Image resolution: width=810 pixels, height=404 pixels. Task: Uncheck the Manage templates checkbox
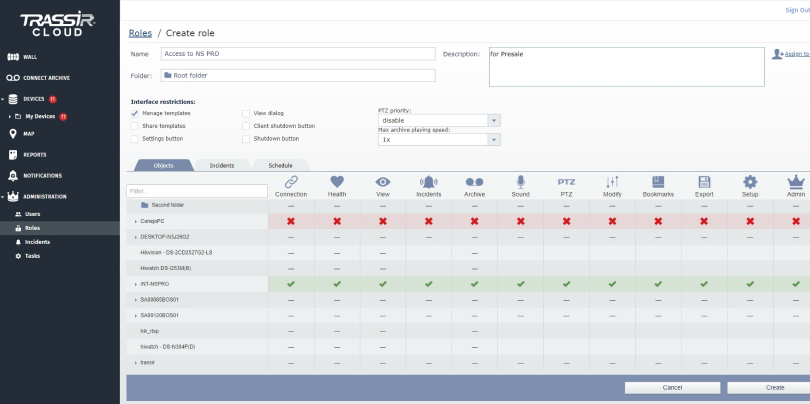135,114
